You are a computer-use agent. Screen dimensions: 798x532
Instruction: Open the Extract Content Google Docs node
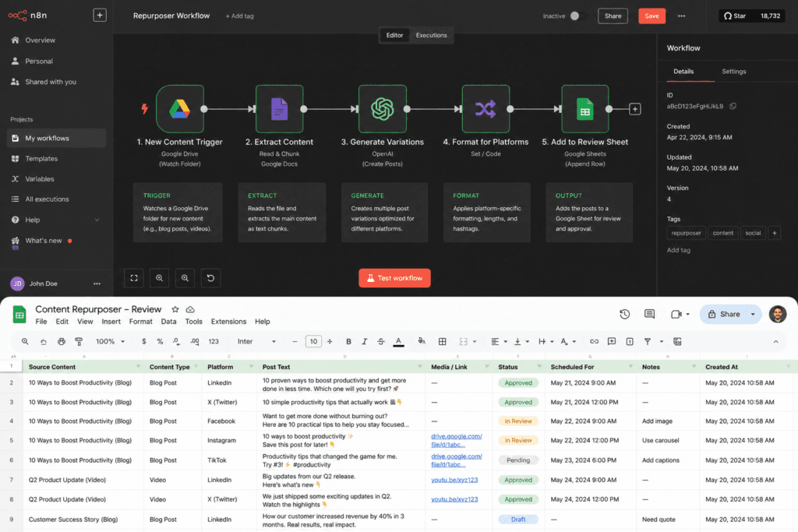click(280, 109)
